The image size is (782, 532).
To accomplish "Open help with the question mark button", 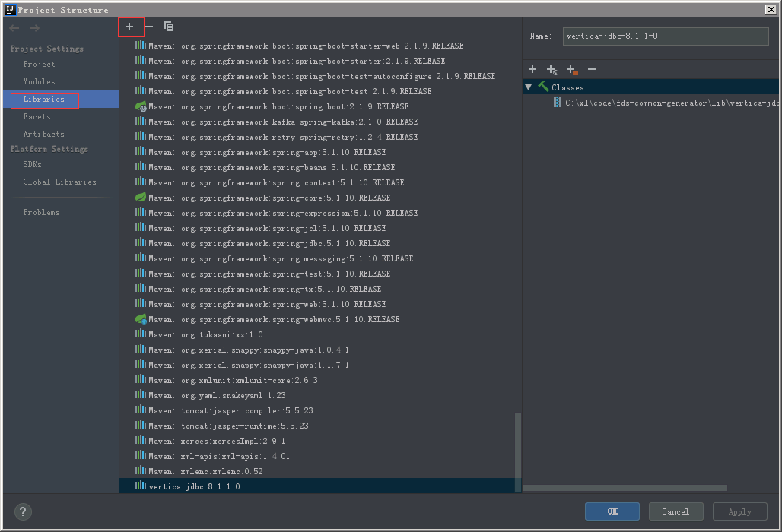I will pyautogui.click(x=23, y=511).
